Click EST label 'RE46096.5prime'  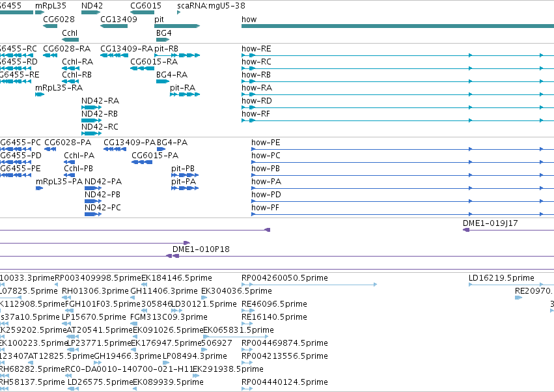pos(274,304)
